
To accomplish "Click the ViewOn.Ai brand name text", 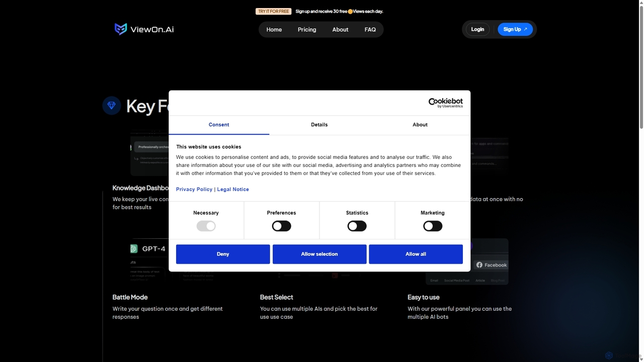I will [x=152, y=29].
